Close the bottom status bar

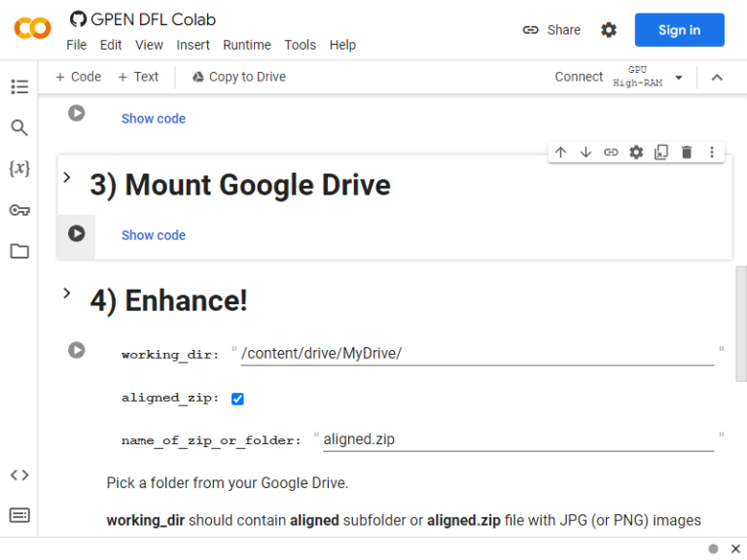click(735, 548)
